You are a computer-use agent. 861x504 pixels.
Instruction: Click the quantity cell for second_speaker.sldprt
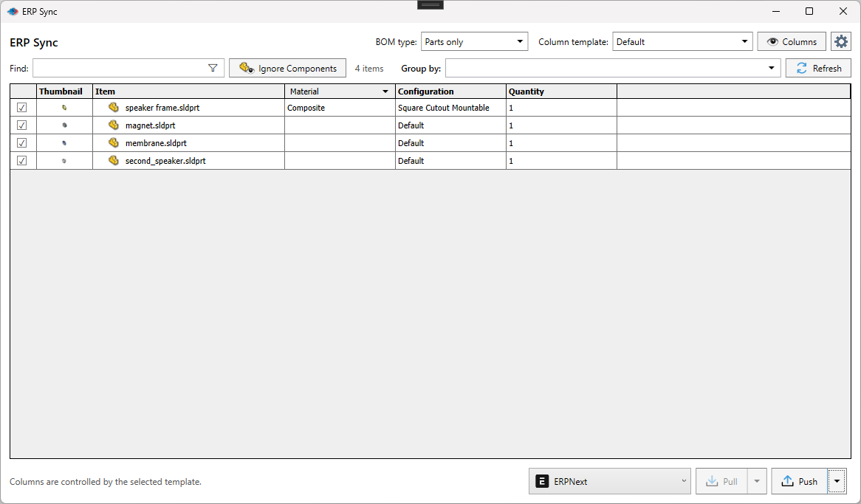coord(561,160)
